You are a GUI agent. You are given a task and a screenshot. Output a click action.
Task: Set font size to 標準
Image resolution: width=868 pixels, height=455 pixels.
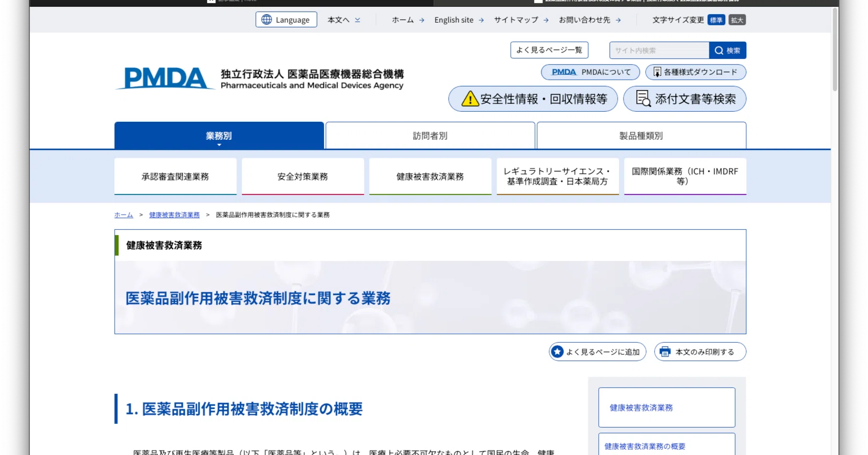tap(716, 20)
